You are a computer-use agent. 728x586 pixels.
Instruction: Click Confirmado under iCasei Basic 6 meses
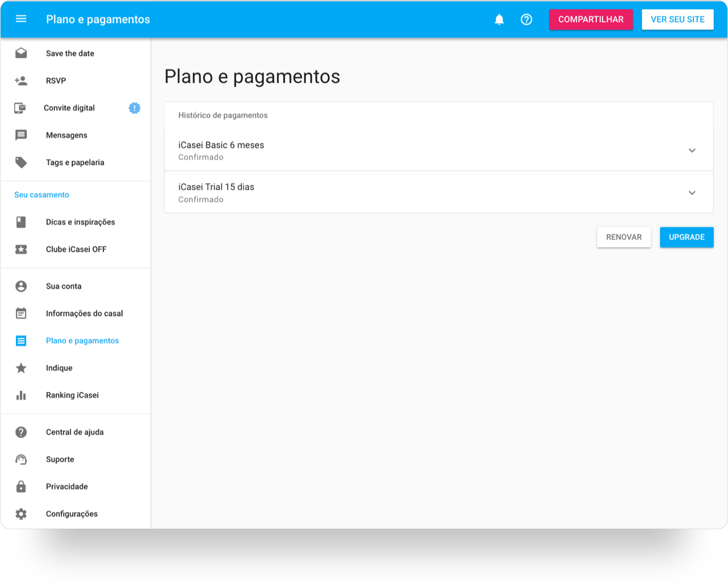[201, 157]
